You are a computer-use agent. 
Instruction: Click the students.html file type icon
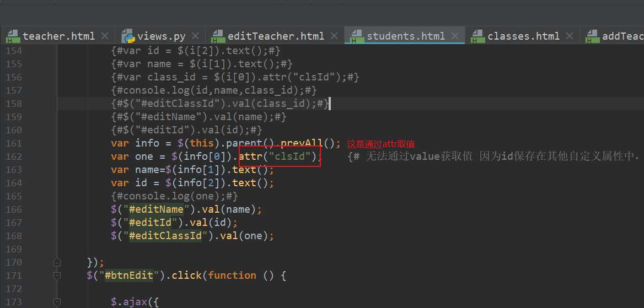[357, 36]
